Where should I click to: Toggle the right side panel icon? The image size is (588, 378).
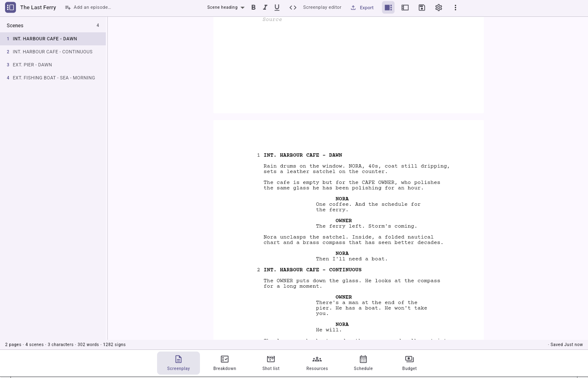point(388,8)
